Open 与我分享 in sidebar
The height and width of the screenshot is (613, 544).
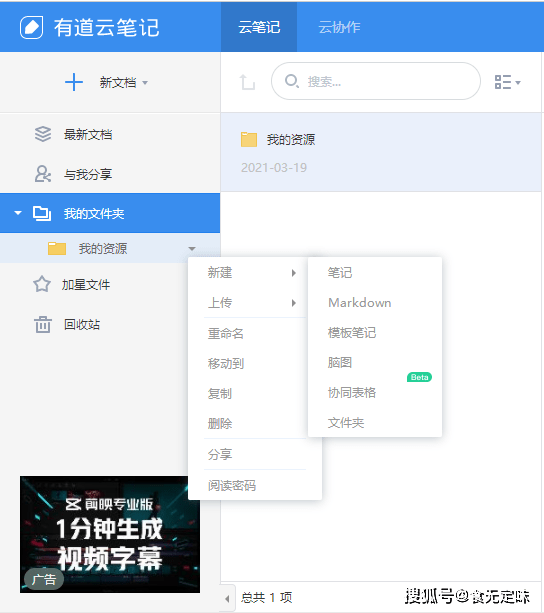click(88, 174)
